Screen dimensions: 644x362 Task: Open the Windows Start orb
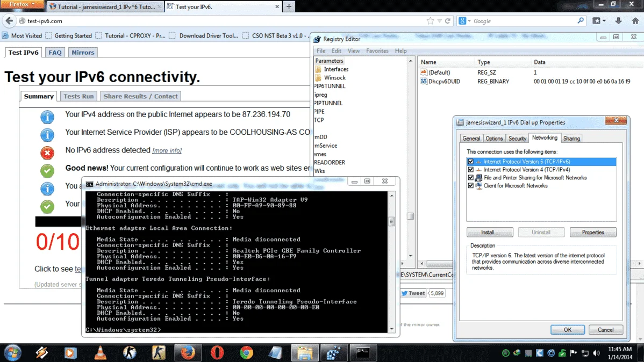(12, 352)
